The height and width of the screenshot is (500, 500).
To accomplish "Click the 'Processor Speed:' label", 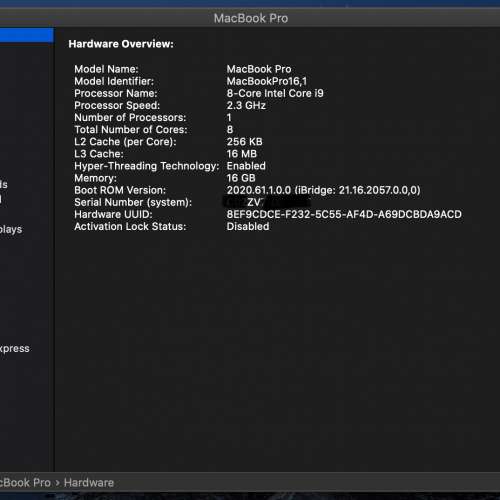I will point(117,105).
